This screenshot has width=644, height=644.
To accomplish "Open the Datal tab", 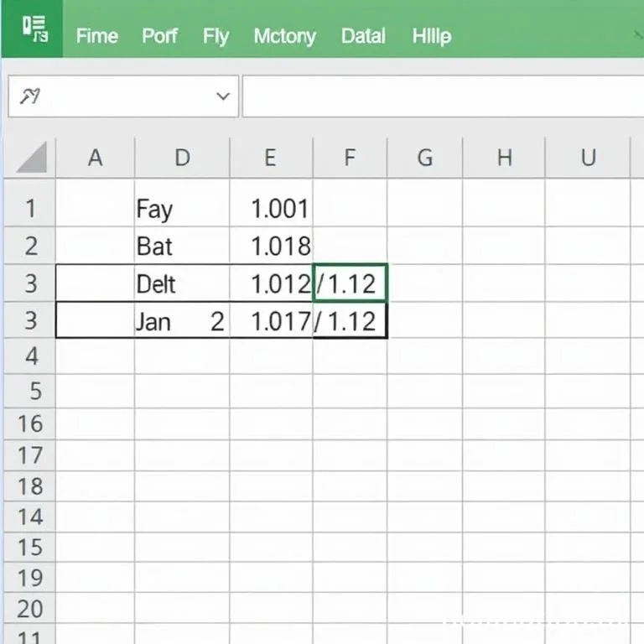I will point(363,36).
